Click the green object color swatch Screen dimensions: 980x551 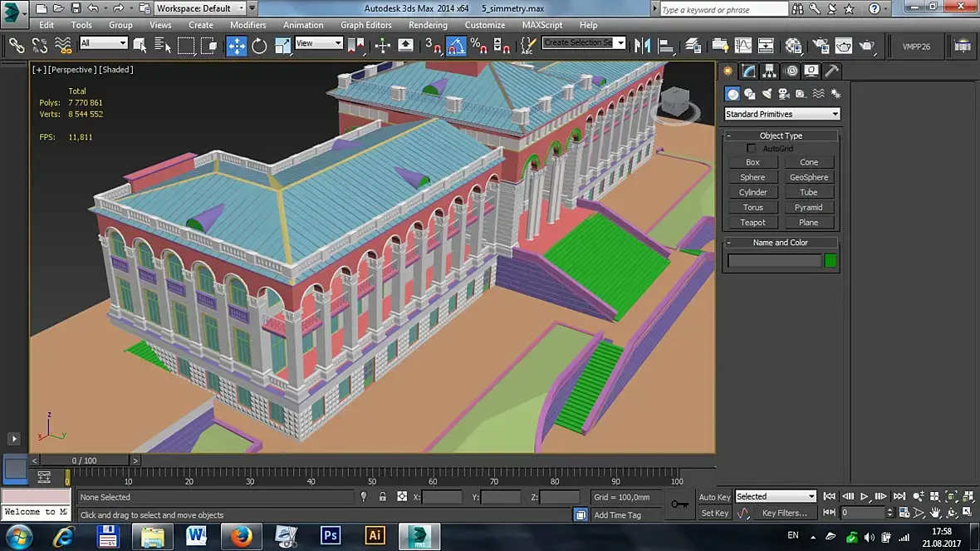click(x=831, y=261)
